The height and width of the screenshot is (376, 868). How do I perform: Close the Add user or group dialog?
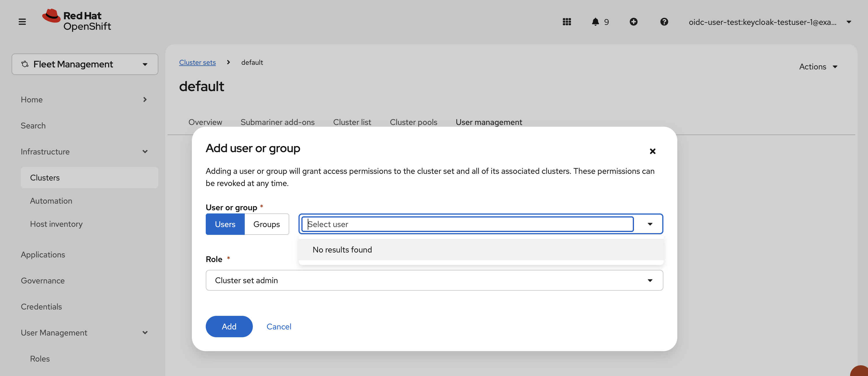click(652, 151)
